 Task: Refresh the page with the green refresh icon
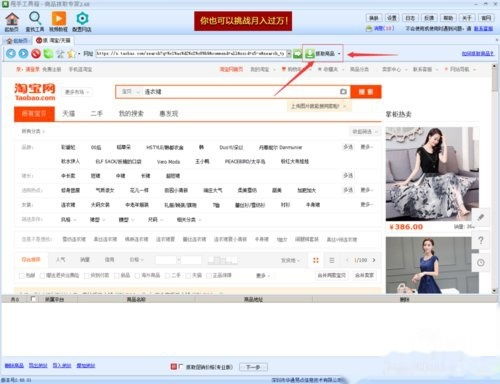[48, 53]
